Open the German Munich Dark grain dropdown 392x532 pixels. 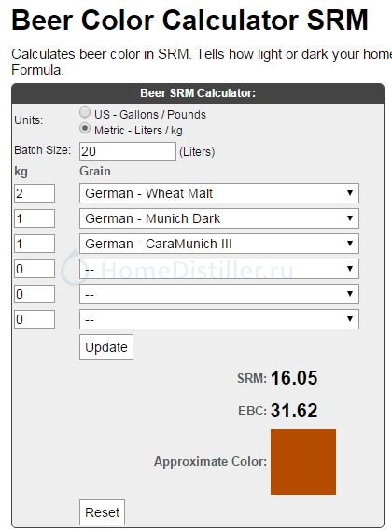coord(219,218)
